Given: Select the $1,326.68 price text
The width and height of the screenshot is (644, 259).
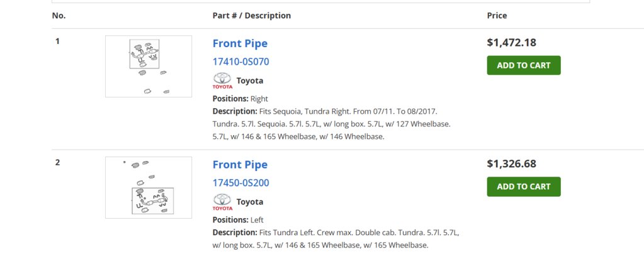Looking at the screenshot, I should [x=511, y=164].
